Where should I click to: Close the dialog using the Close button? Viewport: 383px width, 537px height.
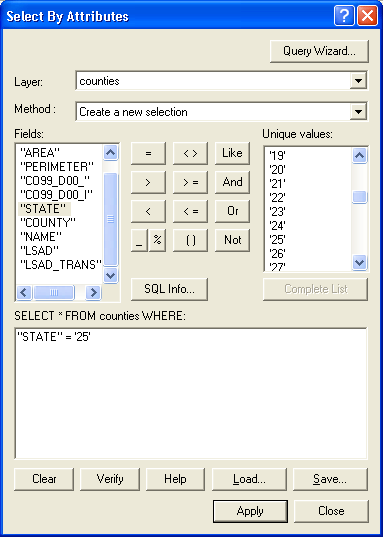coord(331,511)
